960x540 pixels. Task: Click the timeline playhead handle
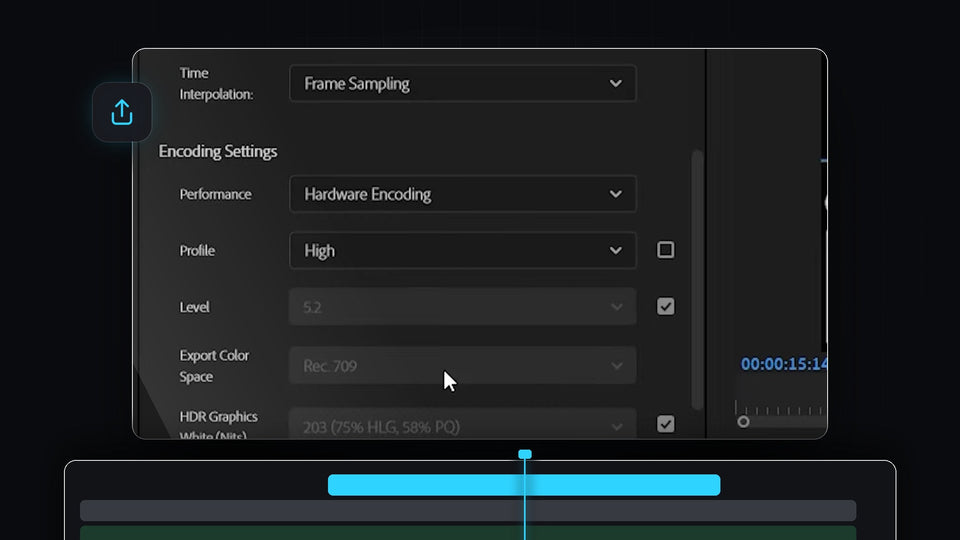pos(525,454)
